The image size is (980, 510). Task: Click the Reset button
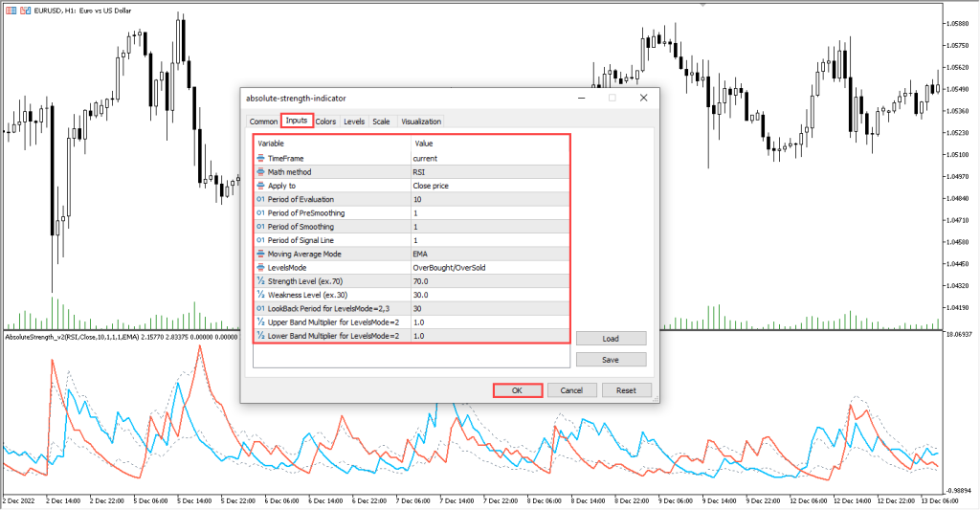coord(626,390)
